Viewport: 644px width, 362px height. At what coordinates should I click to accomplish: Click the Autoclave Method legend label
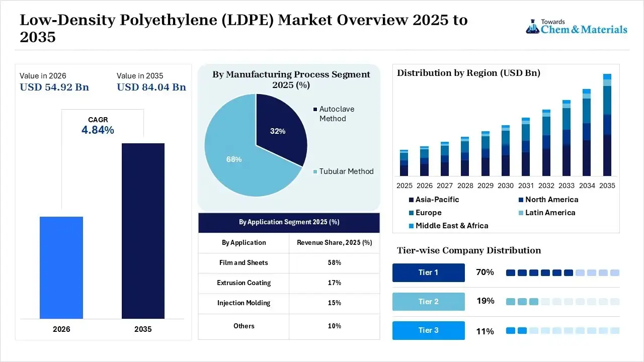click(337, 114)
